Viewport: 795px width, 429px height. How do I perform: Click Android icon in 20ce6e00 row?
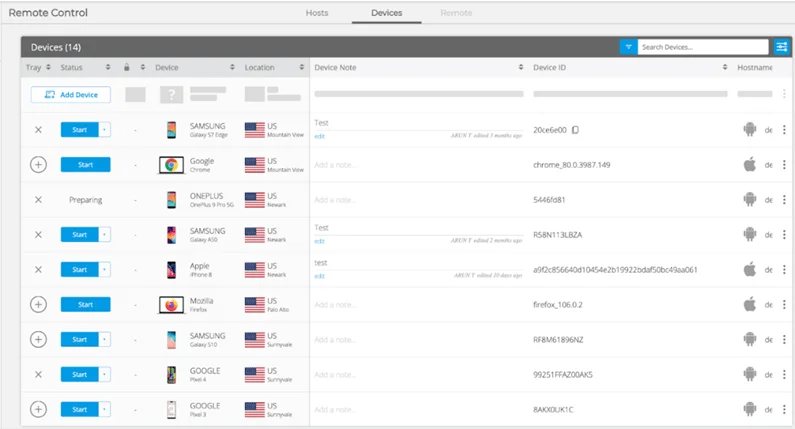tap(749, 129)
